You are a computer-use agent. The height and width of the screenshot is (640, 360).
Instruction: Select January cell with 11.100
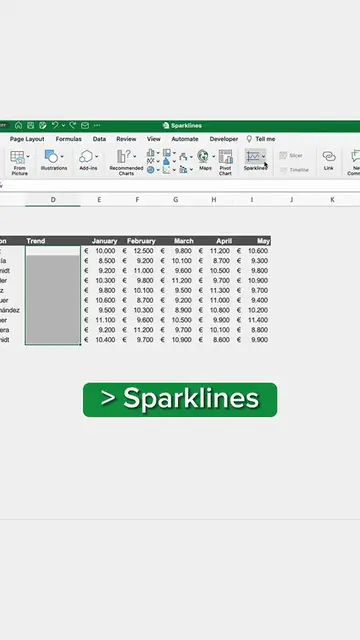(x=100, y=320)
